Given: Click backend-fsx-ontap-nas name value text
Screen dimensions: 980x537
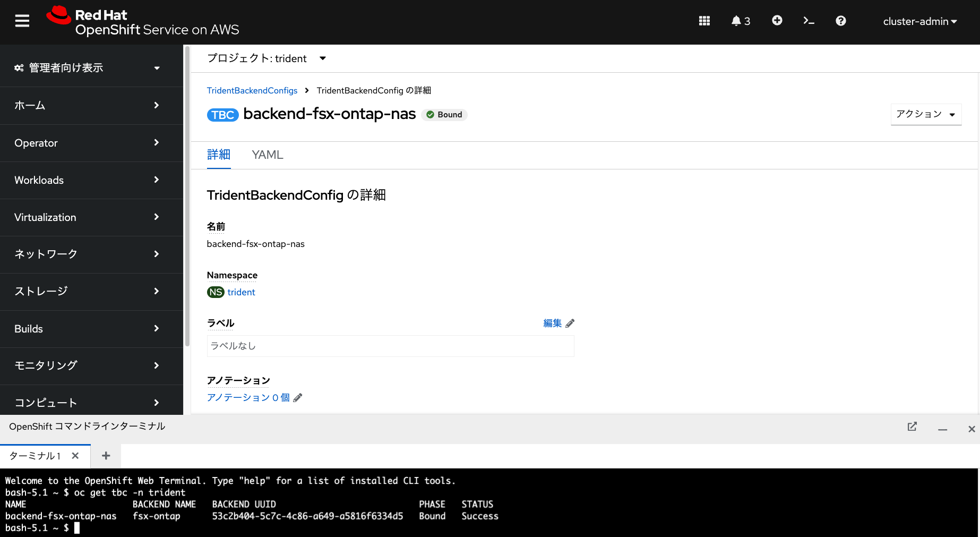Looking at the screenshot, I should tap(256, 244).
